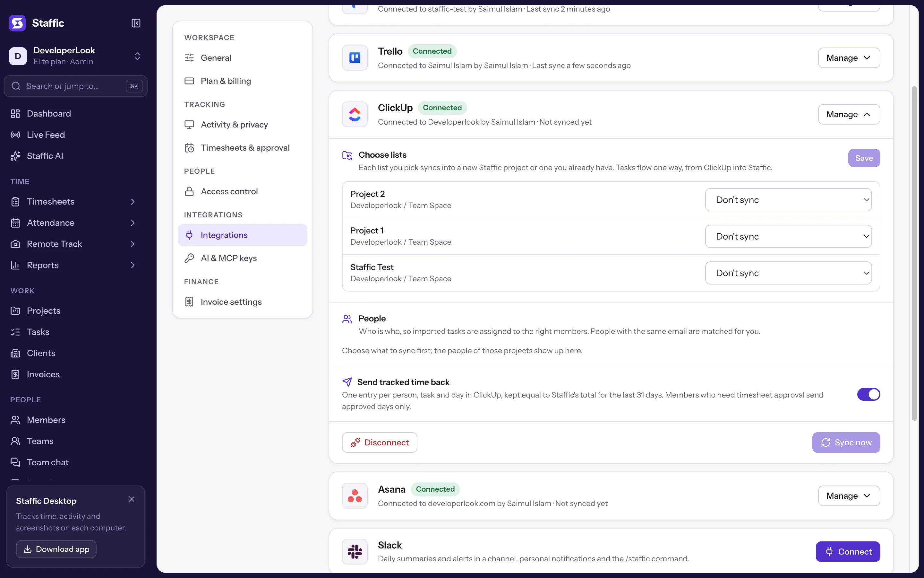Screen dimensions: 924x578
Task: Click the Download app button
Action: (56, 549)
